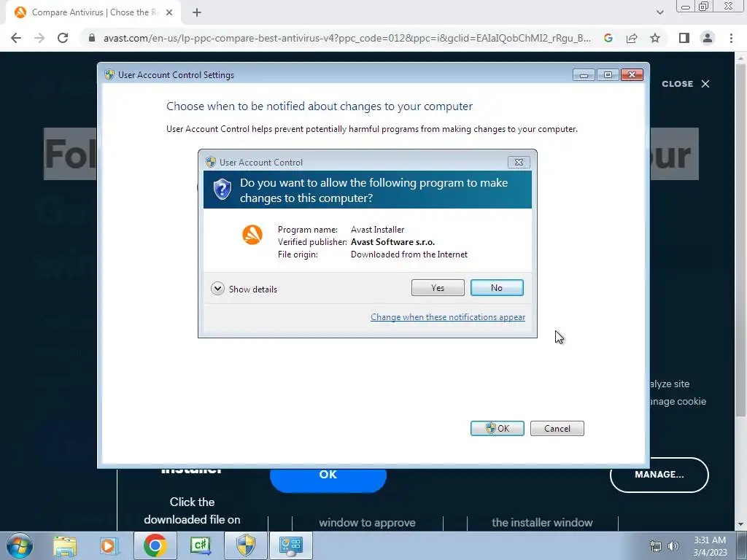Select the Compare Antivirus tab
The image size is (747, 560).
(93, 13)
